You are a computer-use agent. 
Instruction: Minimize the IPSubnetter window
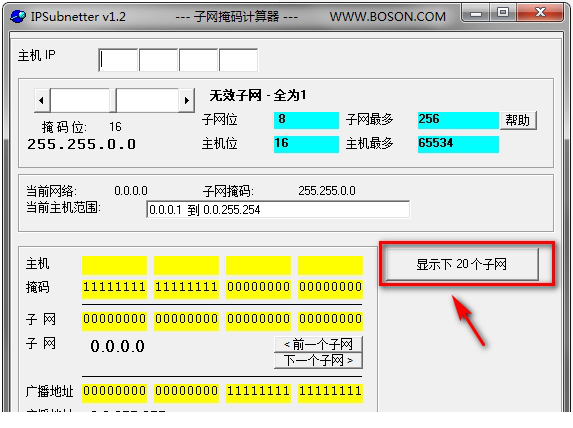[x=476, y=14]
